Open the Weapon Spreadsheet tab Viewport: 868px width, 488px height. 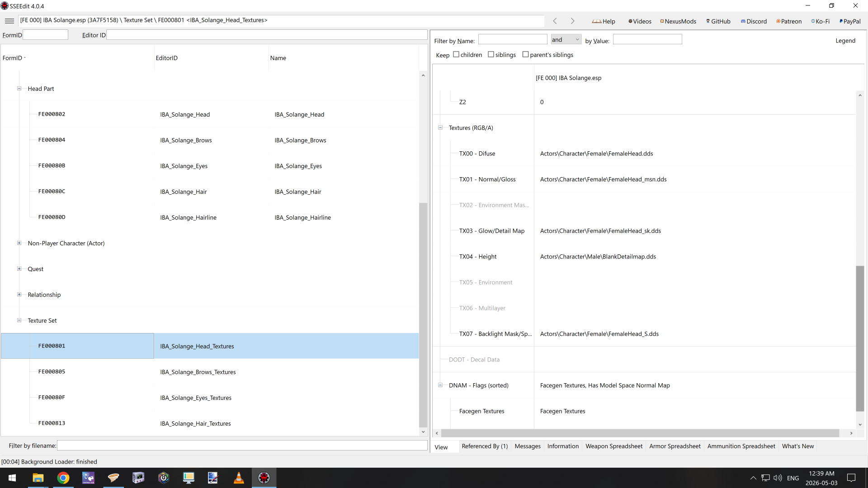(614, 446)
